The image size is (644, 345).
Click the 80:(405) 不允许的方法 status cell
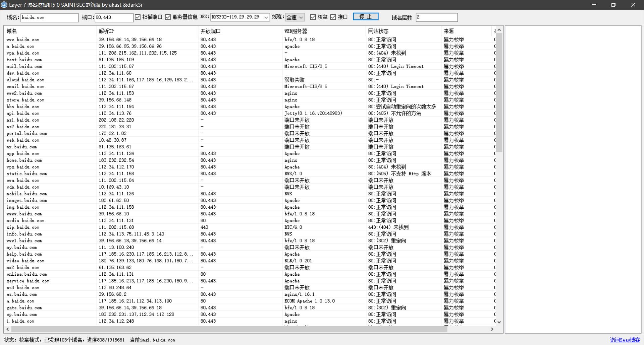(394, 113)
